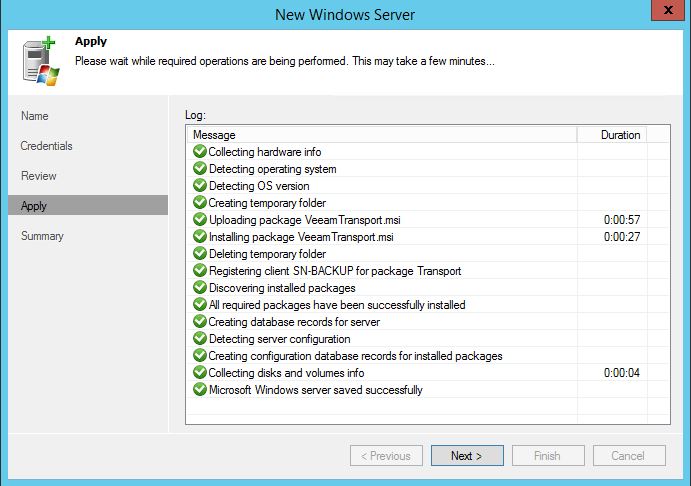Click the Cancel button
Screen dimensions: 691x486
pos(629,456)
